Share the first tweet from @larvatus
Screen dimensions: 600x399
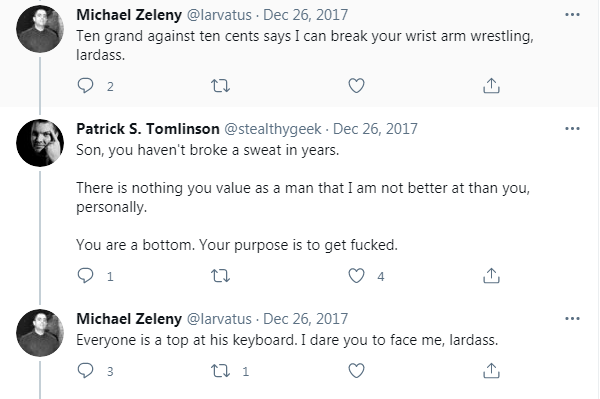(x=491, y=86)
